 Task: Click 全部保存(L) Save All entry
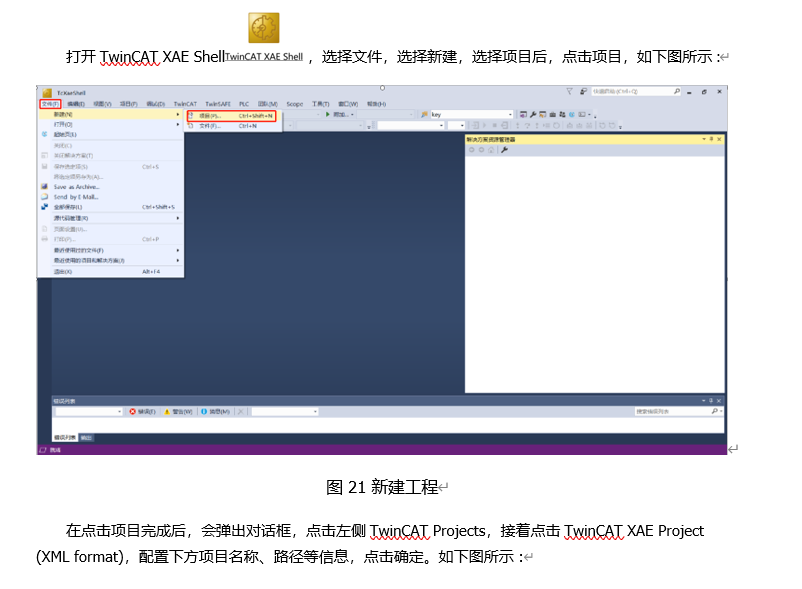pos(111,207)
